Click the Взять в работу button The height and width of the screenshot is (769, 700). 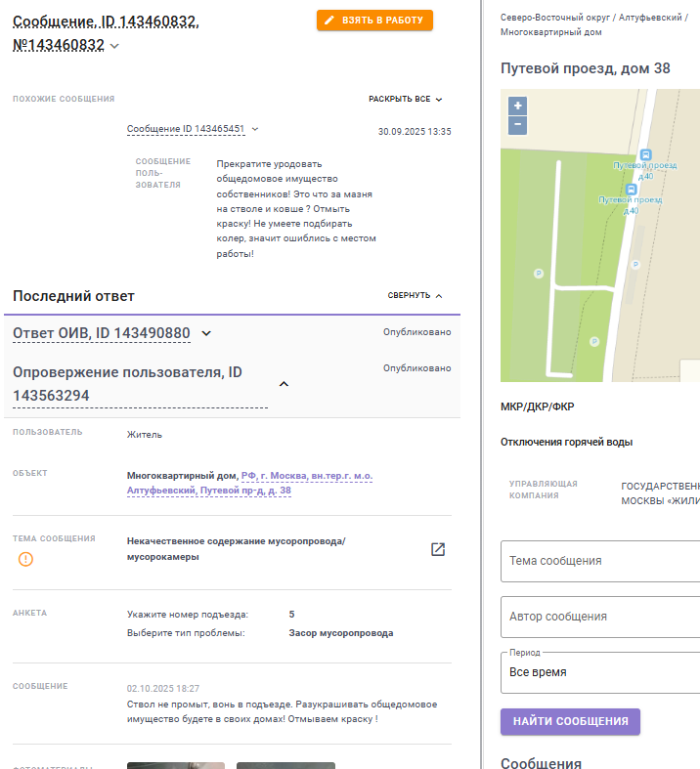point(374,20)
